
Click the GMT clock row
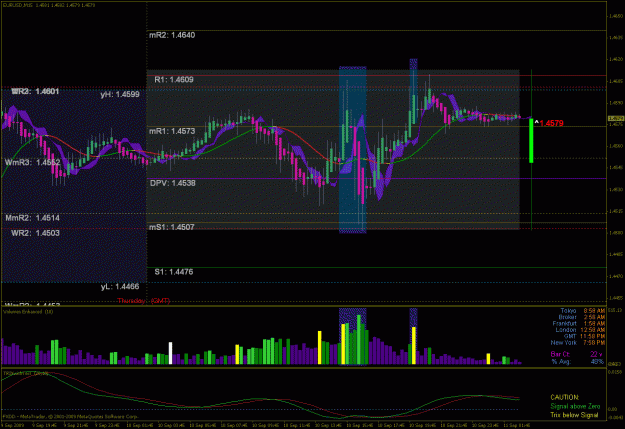coord(585,336)
